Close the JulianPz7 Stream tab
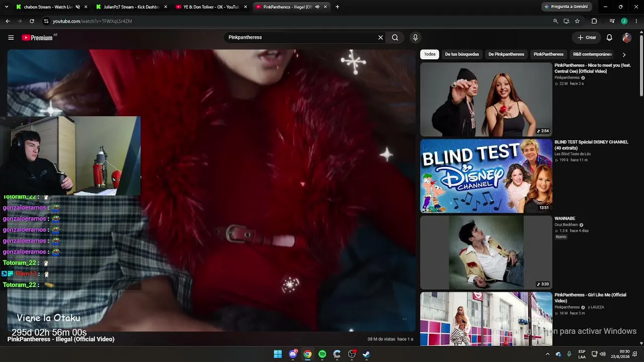 point(166,7)
